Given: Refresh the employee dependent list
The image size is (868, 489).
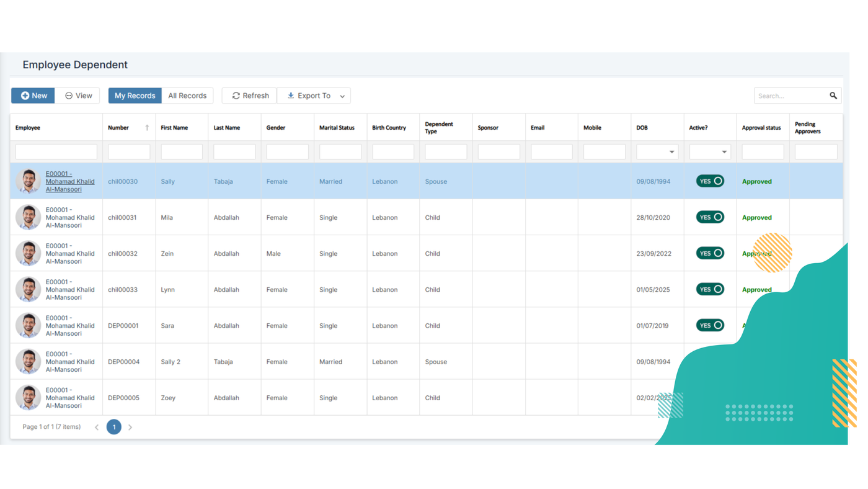Looking at the screenshot, I should pyautogui.click(x=250, y=96).
